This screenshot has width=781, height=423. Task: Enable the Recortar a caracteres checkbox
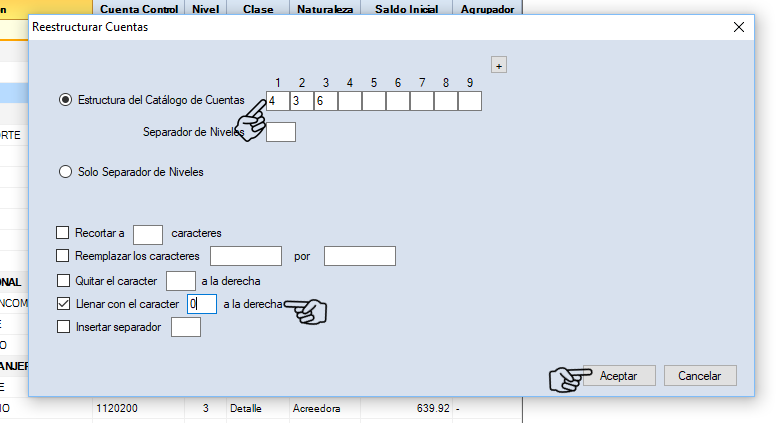point(64,233)
